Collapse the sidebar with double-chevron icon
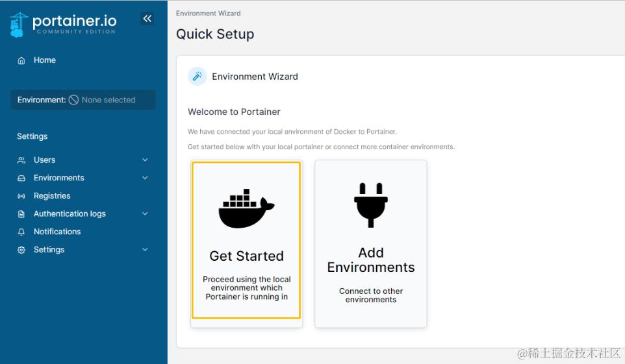Screen dimensions: 625x364 [x=147, y=19]
